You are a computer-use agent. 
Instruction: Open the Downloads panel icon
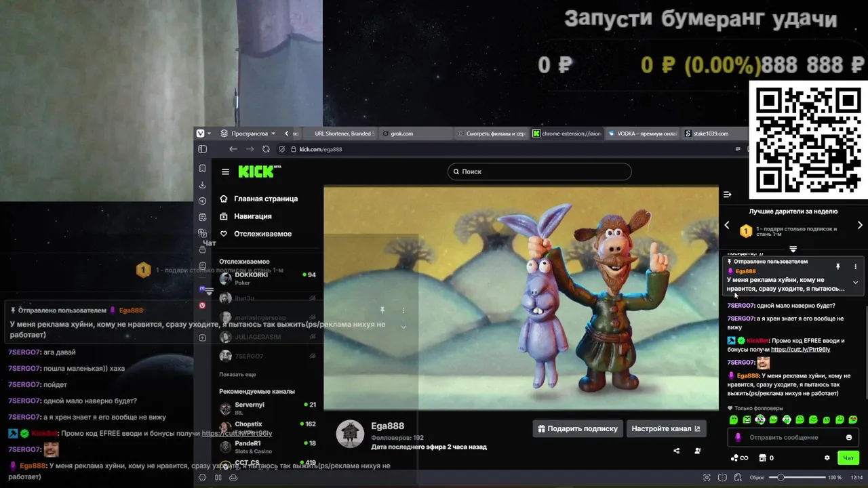202,184
